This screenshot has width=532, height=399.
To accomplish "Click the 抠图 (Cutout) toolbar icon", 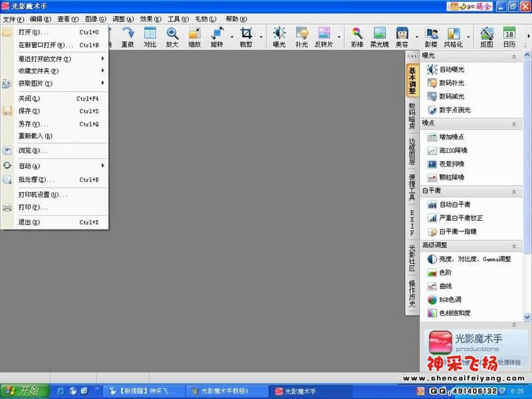I will point(487,34).
